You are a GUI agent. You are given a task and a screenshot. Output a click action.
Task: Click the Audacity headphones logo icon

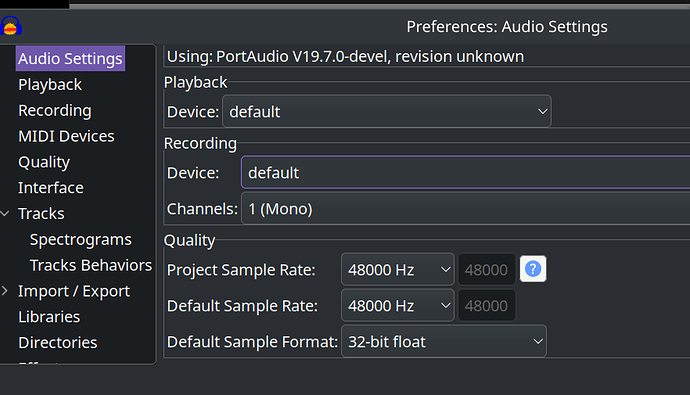click(11, 26)
